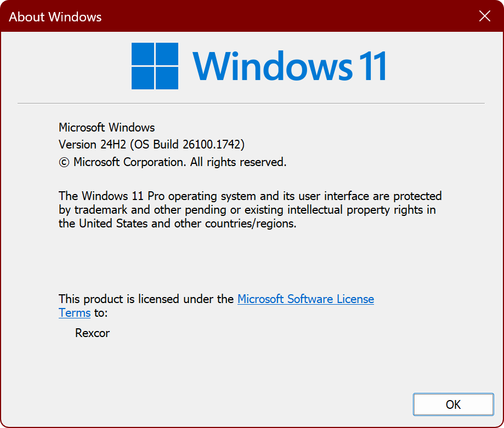Click the bottom-right pane of Windows logo
Screen dimensions: 504x428
coord(167,78)
